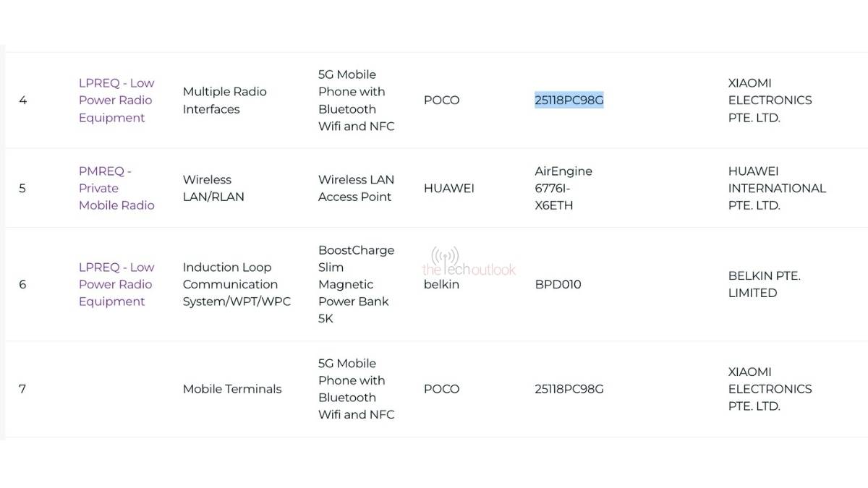Select the AirEngine 6776I-X6ETH model cell
Image resolution: width=868 pixels, height=488 pixels.
coord(563,188)
